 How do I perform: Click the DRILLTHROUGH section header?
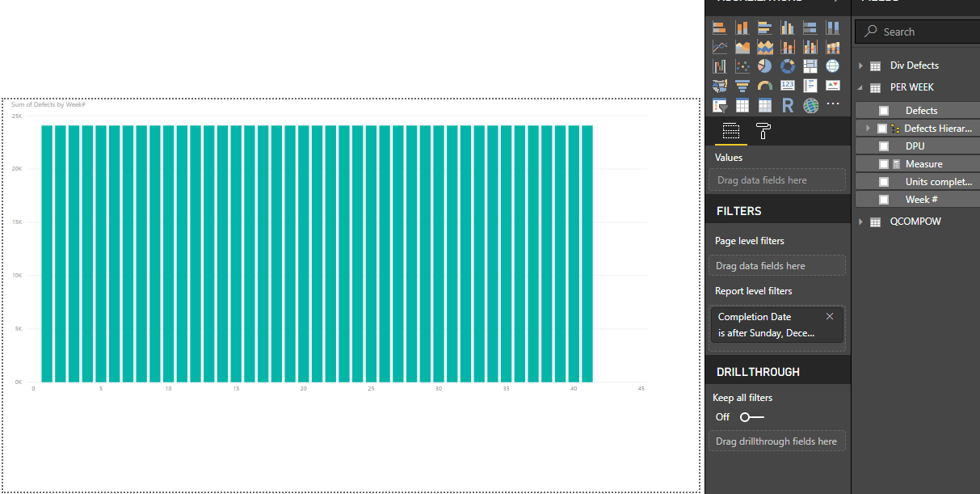(x=758, y=372)
